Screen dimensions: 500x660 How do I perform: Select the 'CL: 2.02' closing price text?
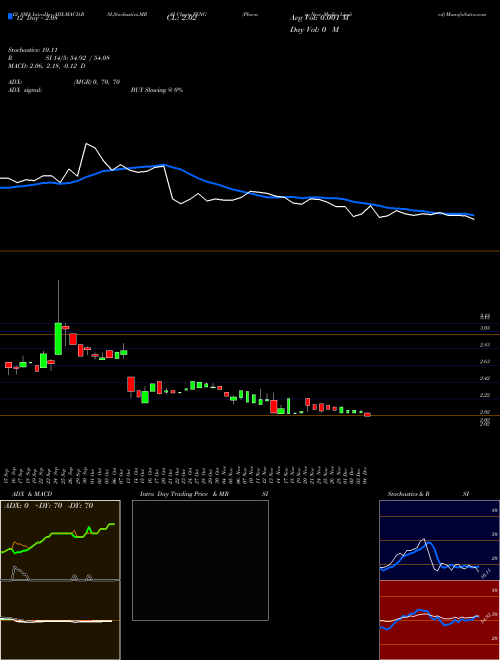point(181,19)
